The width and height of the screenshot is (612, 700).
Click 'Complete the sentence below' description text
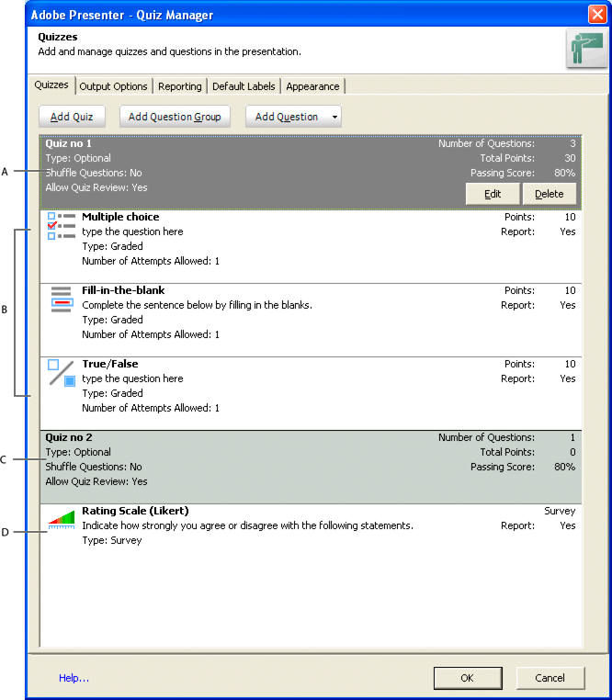(x=197, y=305)
